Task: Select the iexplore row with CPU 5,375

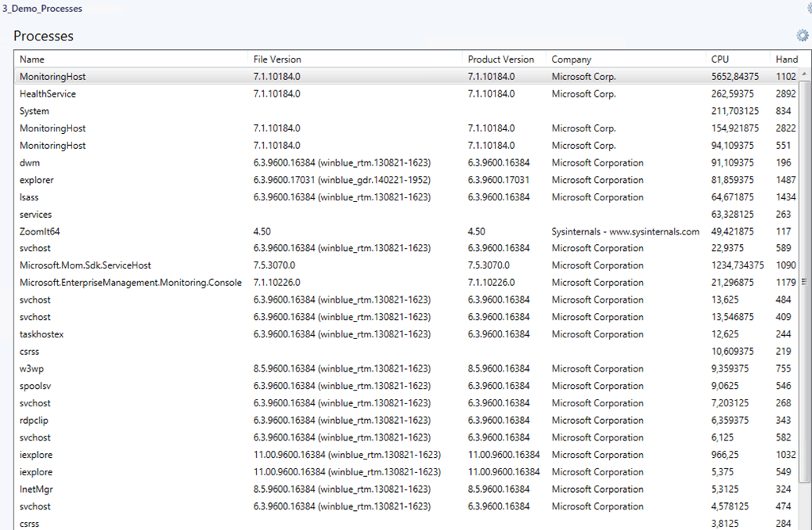Action: [x=407, y=472]
